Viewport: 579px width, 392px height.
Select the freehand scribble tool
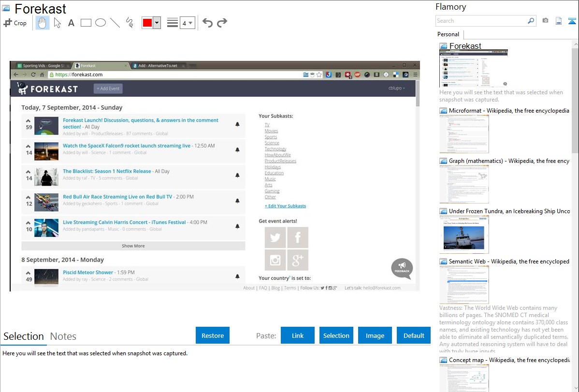tap(130, 23)
